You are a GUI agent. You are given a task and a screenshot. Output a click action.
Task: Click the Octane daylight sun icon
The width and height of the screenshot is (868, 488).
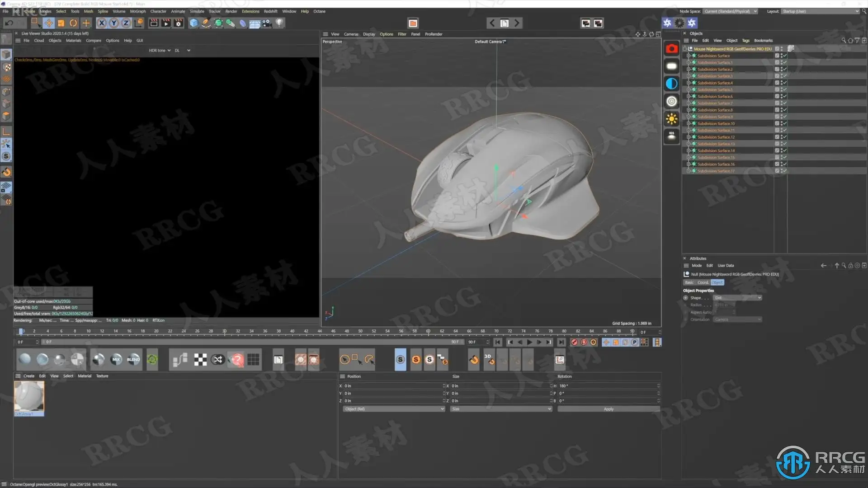[671, 119]
